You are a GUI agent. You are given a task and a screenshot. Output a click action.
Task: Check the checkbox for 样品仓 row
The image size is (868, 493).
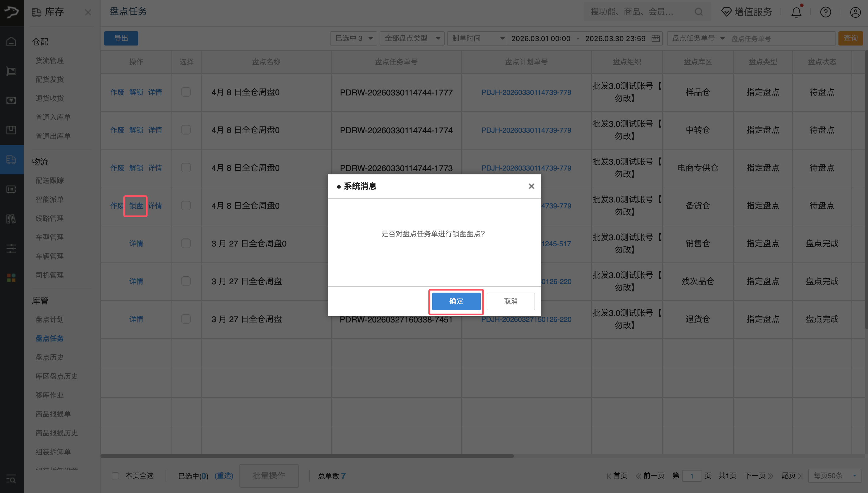186,92
